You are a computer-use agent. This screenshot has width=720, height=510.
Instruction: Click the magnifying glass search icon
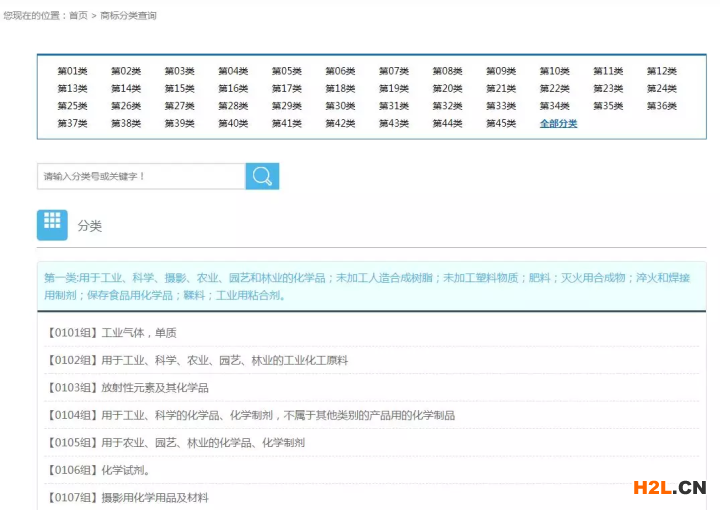[x=262, y=177]
